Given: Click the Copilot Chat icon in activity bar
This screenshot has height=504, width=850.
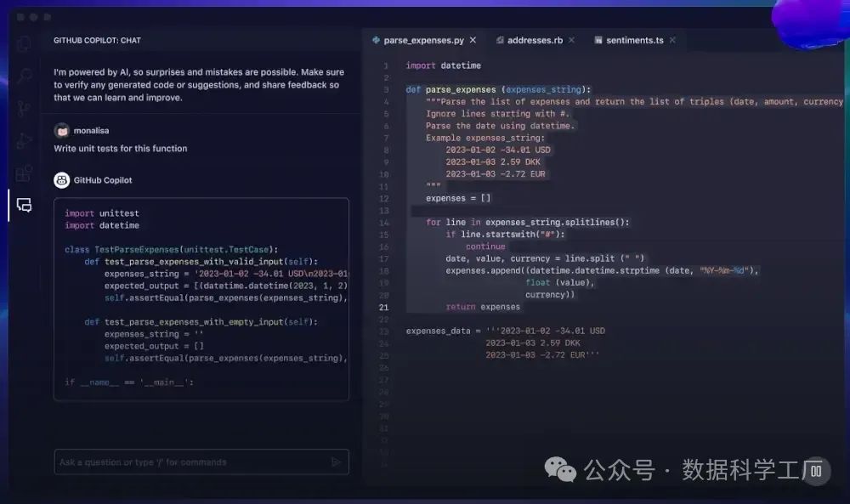Looking at the screenshot, I should 24,205.
